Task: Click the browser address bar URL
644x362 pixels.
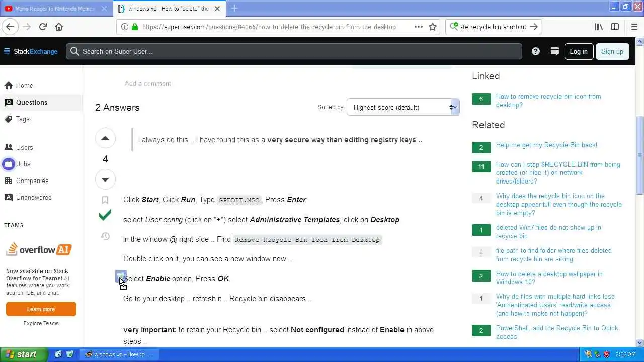Action: tap(269, 27)
